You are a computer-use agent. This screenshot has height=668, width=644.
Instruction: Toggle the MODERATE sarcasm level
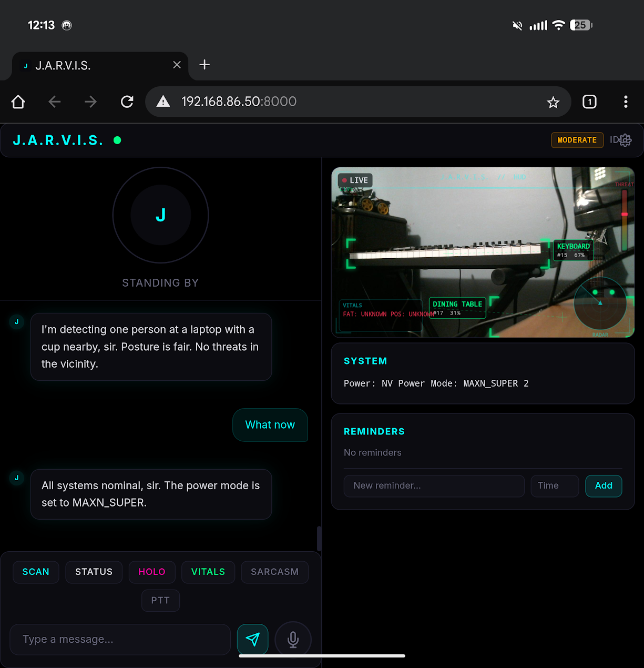tap(577, 140)
